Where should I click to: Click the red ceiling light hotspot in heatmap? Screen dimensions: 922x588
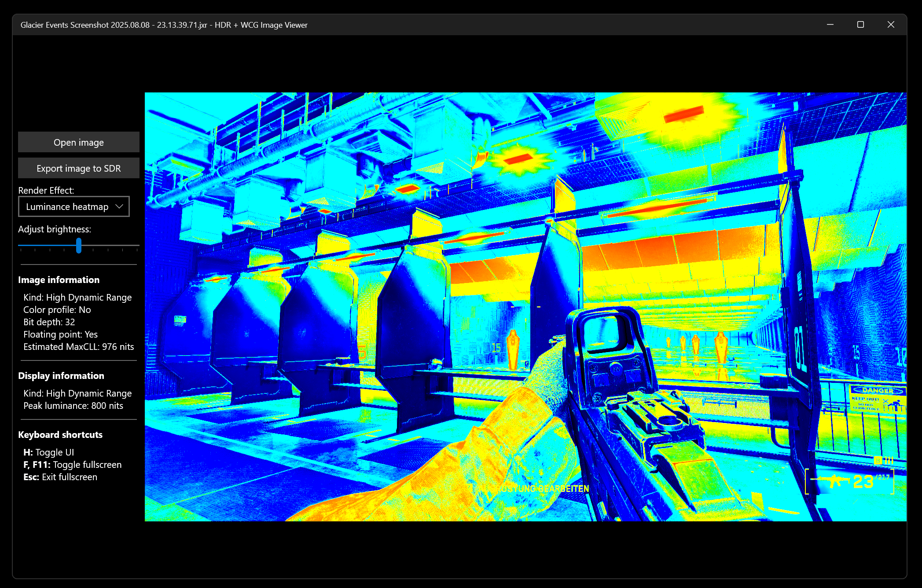(683, 114)
